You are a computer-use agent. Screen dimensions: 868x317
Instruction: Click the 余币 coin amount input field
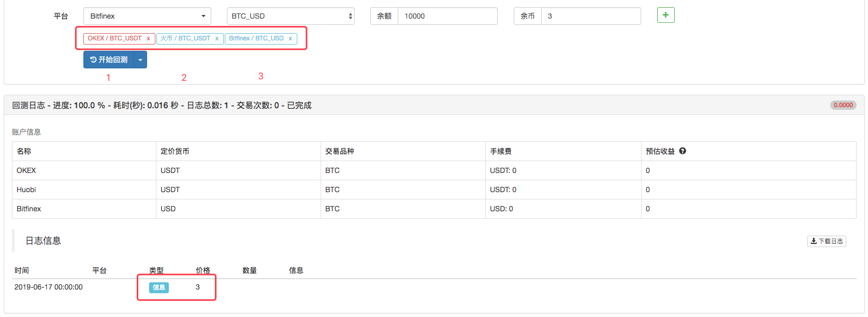point(590,16)
